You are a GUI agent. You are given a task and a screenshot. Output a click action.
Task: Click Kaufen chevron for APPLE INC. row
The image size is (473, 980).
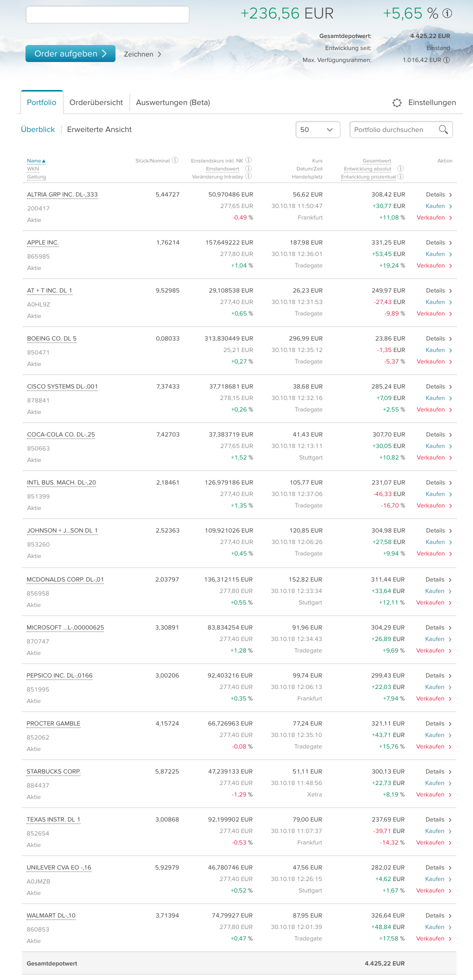[450, 254]
